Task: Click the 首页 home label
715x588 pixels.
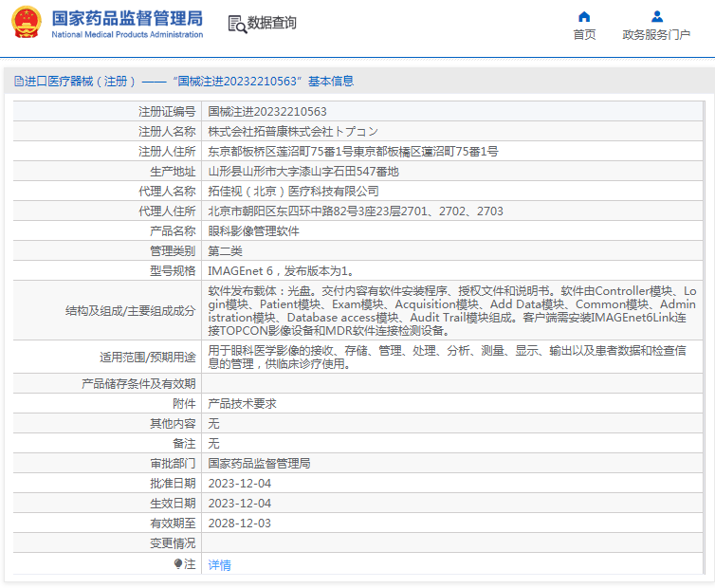Action: [x=584, y=35]
